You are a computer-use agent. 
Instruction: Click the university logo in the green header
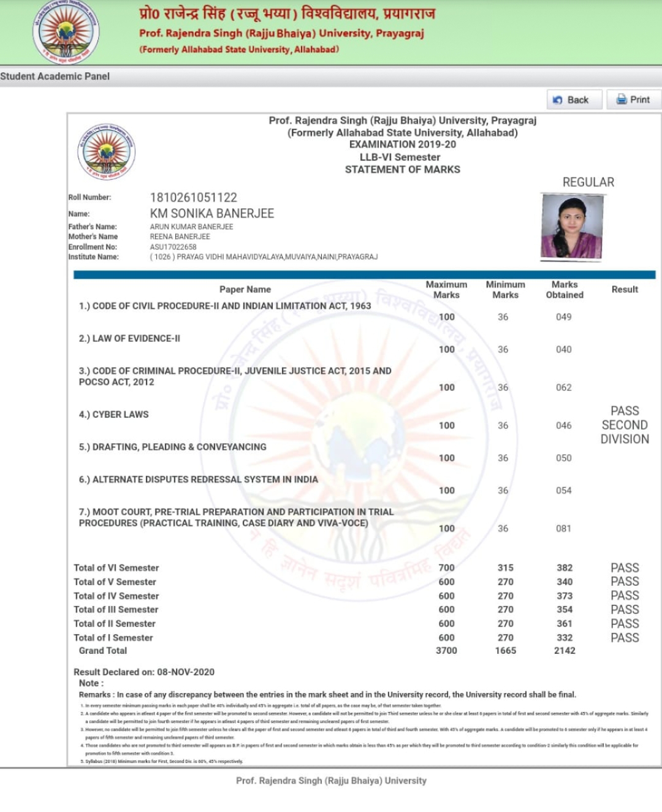point(66,32)
